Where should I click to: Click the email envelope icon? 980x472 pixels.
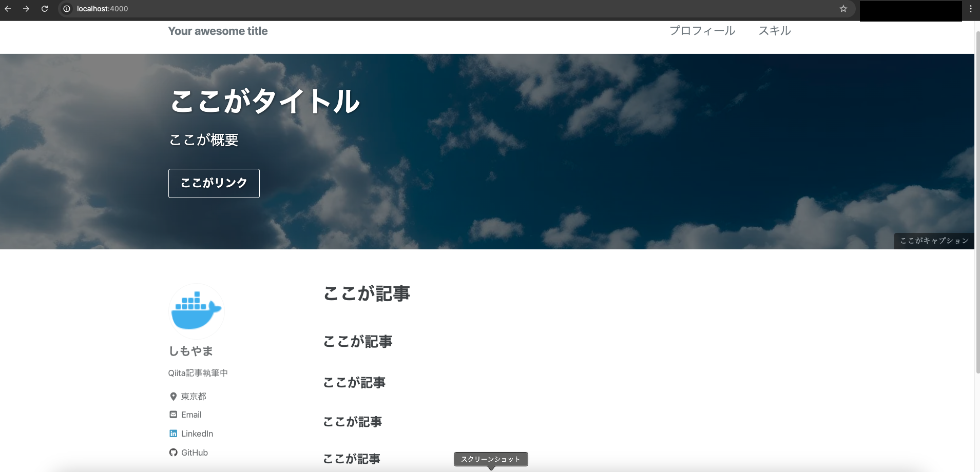click(x=172, y=415)
